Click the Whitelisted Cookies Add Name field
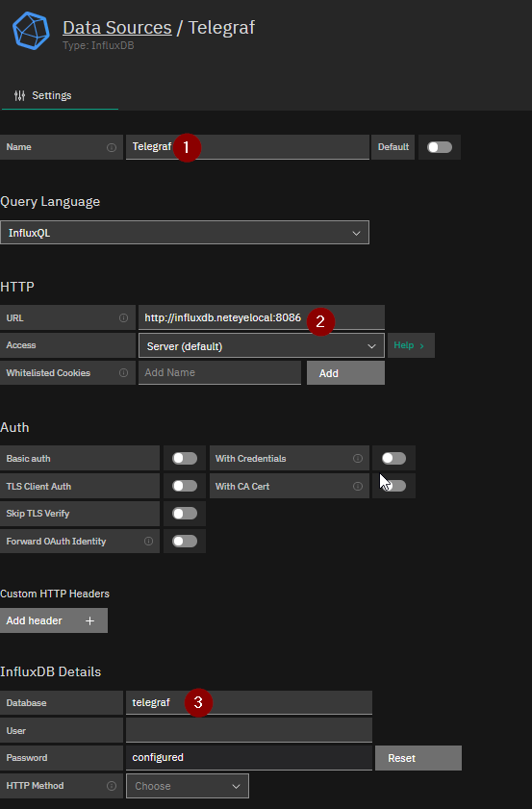532x809 pixels. pos(219,372)
